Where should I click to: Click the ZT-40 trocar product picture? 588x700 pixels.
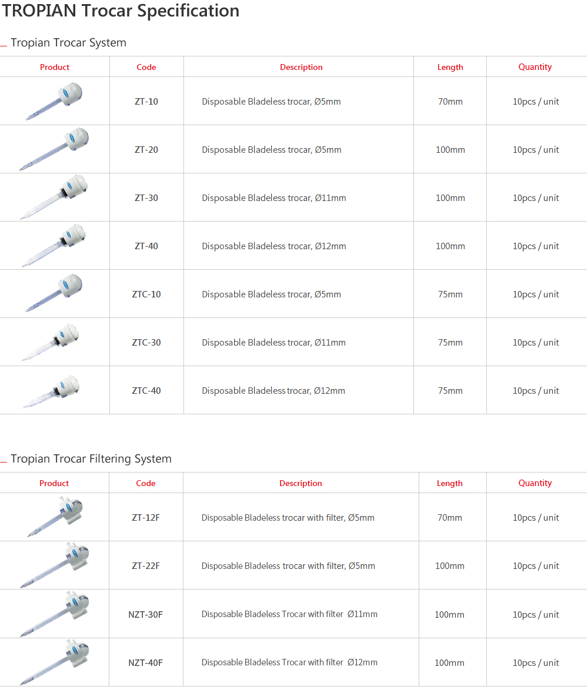(x=54, y=246)
